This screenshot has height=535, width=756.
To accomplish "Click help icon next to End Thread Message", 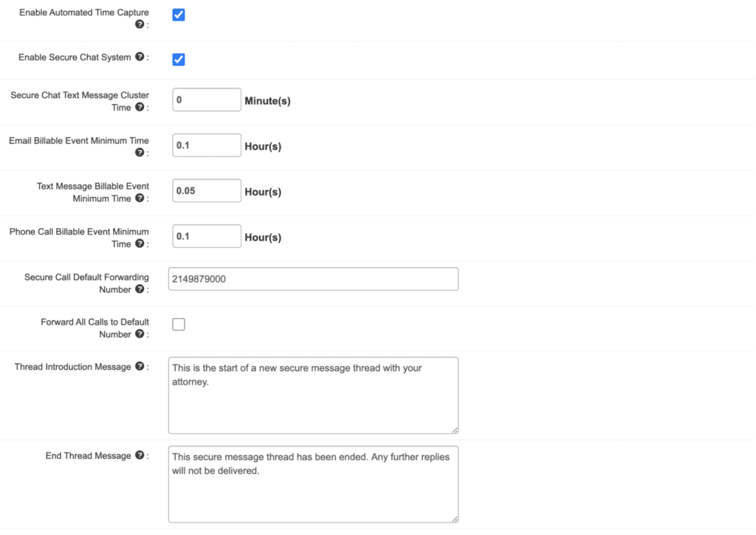I will click(x=140, y=455).
